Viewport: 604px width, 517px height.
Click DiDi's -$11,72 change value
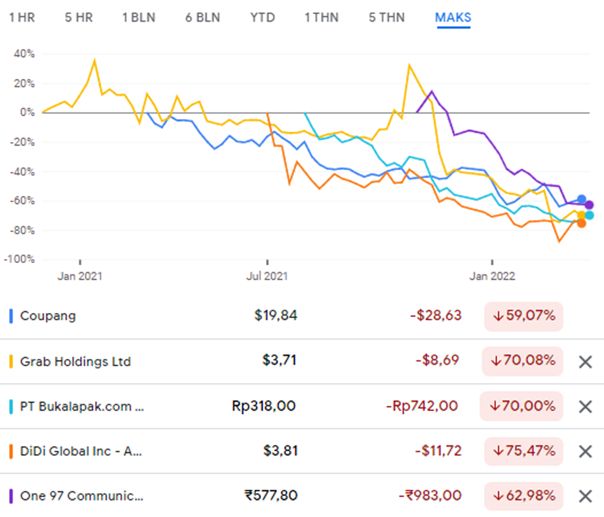tap(438, 451)
